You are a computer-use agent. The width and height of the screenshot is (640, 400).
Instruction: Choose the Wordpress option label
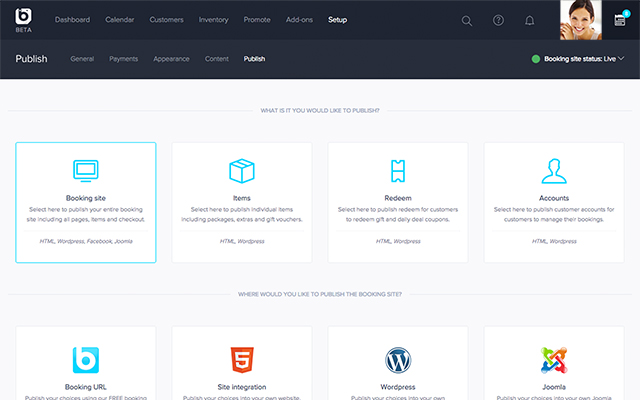pos(398,387)
